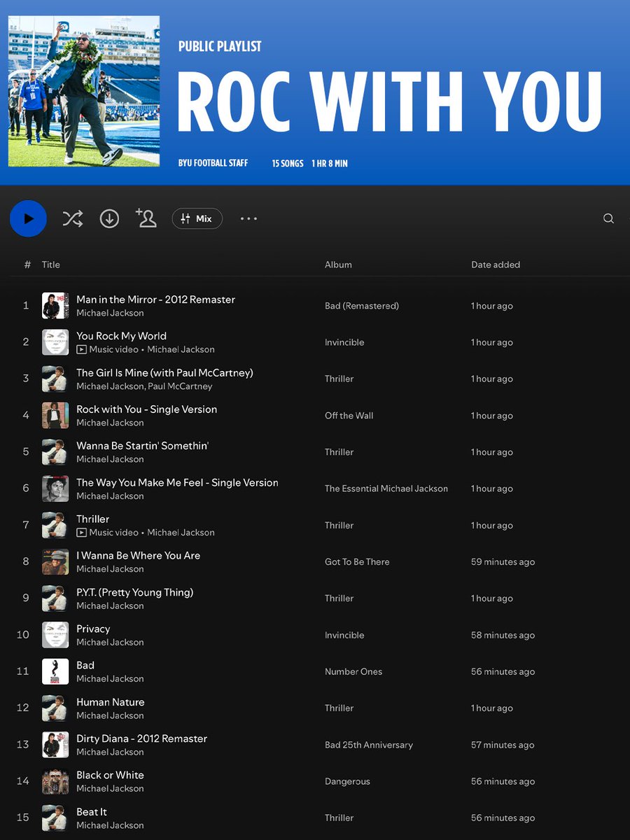Screen dimensions: 630x840
Task: Sort by the Date added column header
Action: [x=496, y=265]
